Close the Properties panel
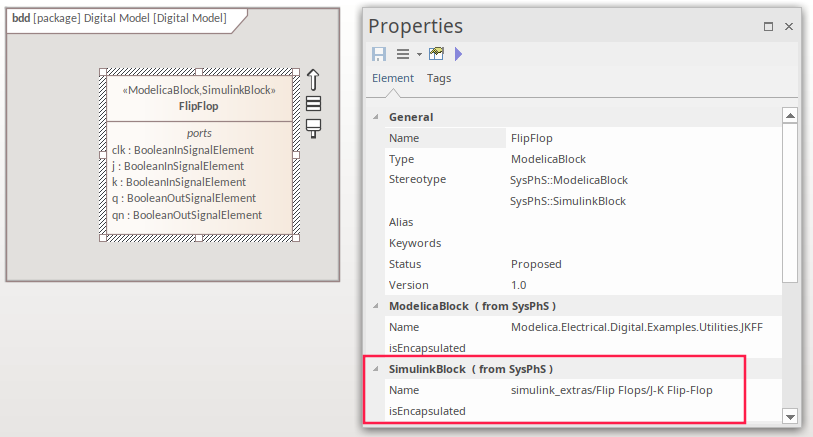Image resolution: width=813 pixels, height=437 pixels. 790,27
